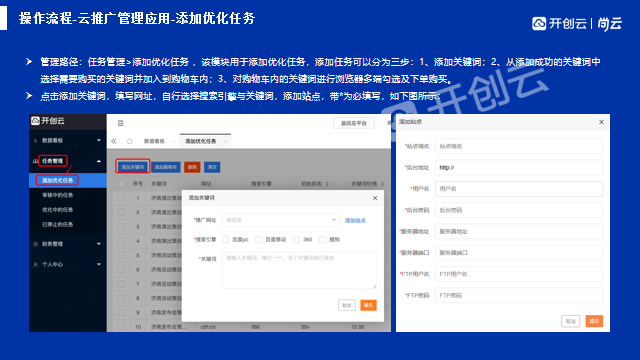Sort by 关键词价格 column arrows
The height and width of the screenshot is (360, 640).
pyautogui.click(x=382, y=184)
